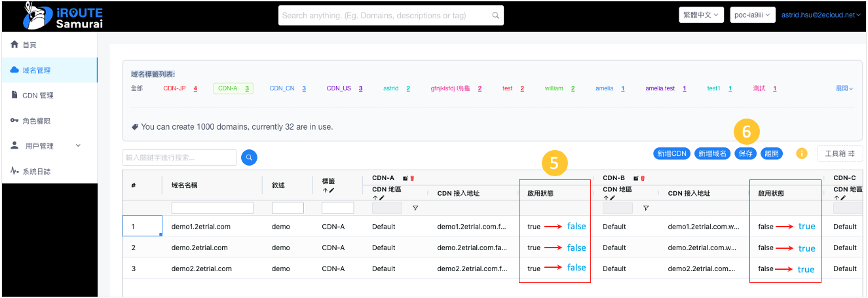Click the iROUTE Samurai logo
The width and height of the screenshot is (868, 298).
[x=63, y=16]
